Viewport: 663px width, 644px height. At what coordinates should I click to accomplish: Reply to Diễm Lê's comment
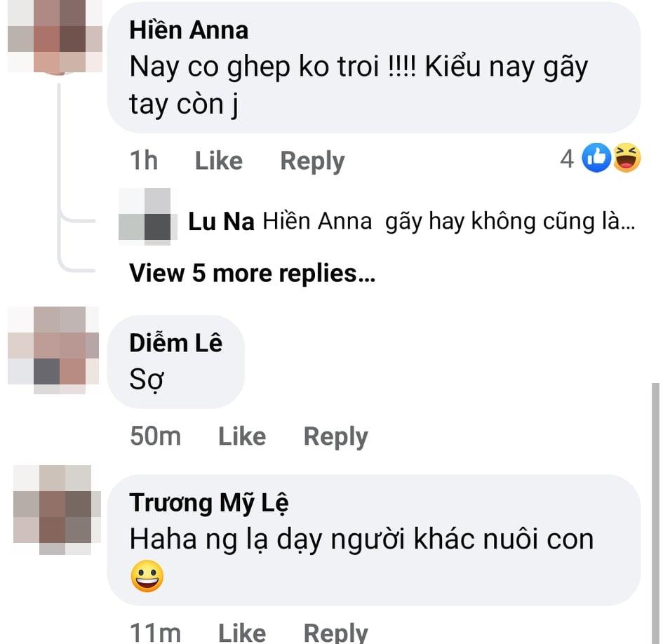[335, 436]
